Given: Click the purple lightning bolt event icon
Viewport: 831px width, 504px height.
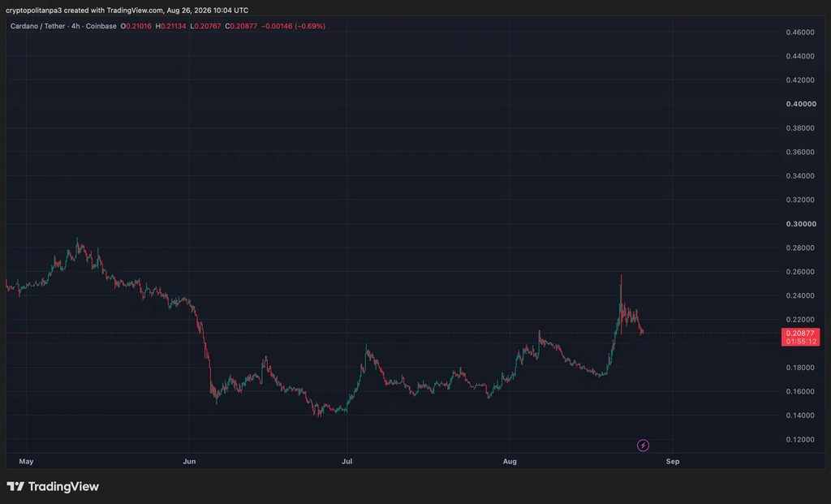Looking at the screenshot, I should [643, 446].
